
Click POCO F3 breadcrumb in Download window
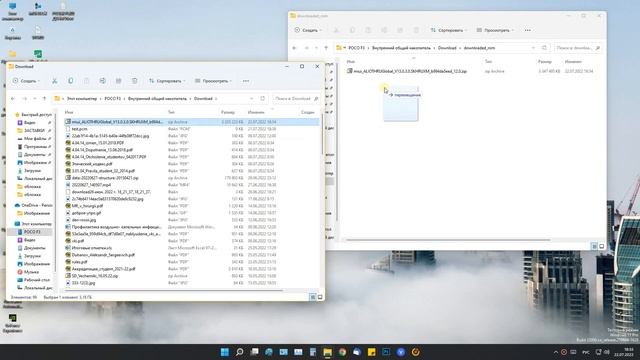pyautogui.click(x=113, y=99)
